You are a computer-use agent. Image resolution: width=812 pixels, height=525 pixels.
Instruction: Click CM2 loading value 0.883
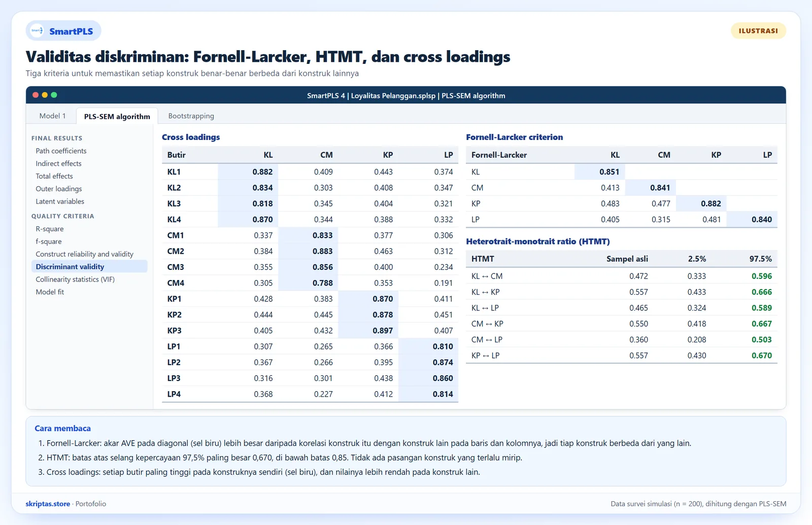(x=323, y=251)
